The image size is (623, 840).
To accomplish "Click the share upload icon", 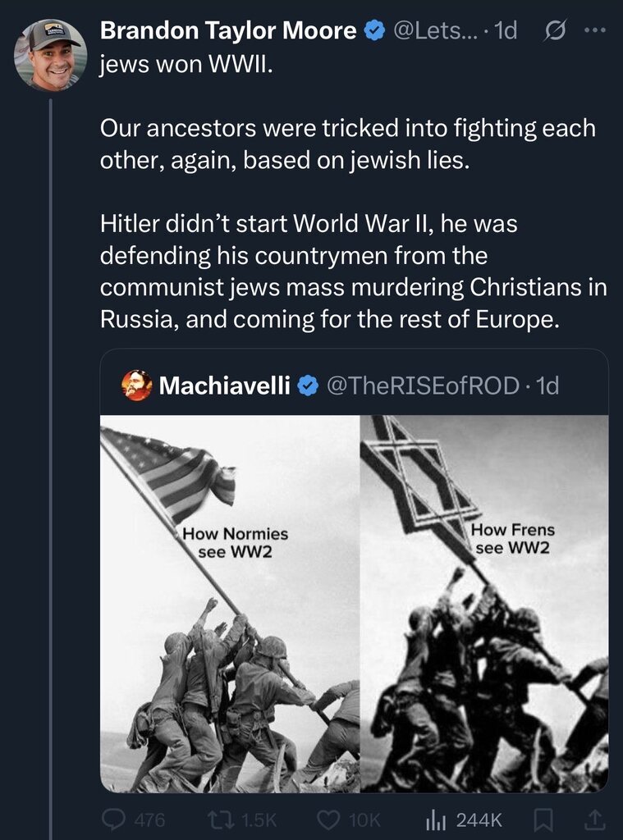I will point(588,819).
